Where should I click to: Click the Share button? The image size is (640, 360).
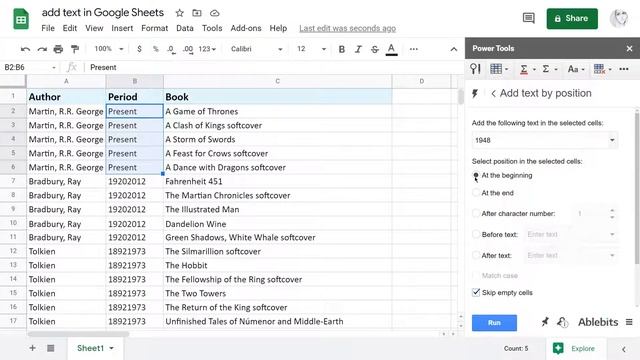(572, 18)
